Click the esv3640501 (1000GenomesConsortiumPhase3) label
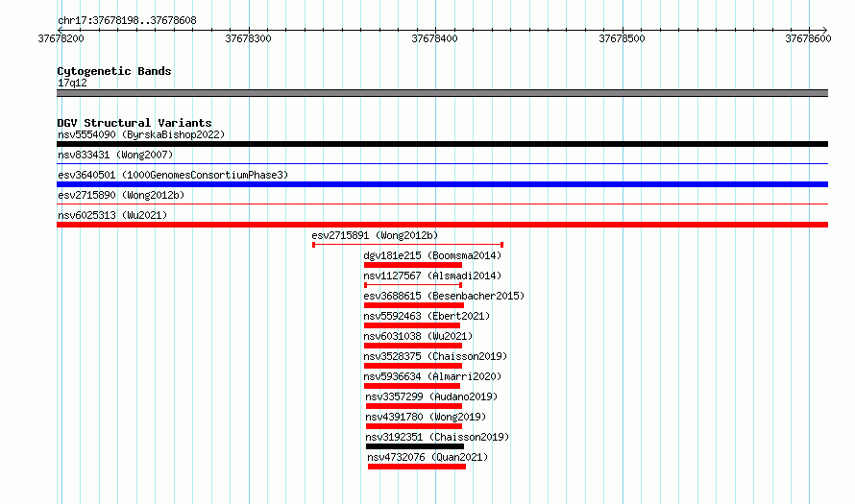 click(173, 175)
